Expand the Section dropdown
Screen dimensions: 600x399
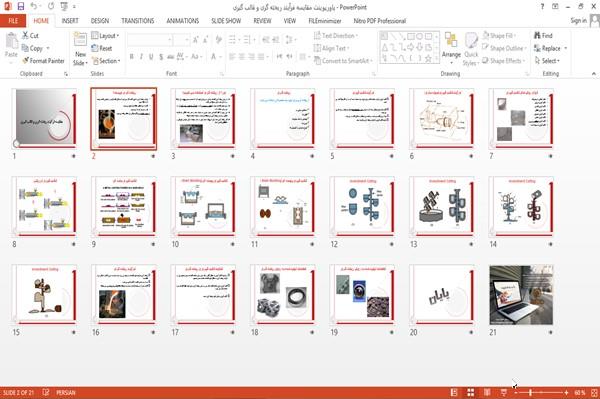tap(106, 61)
